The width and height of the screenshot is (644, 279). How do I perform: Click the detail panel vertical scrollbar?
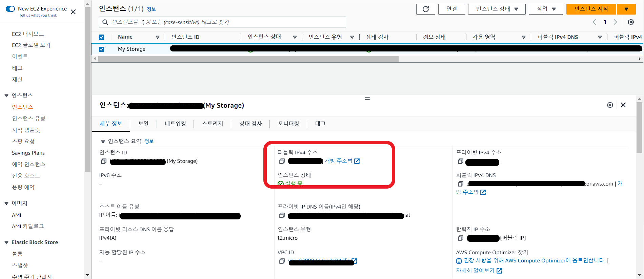pyautogui.click(x=640, y=128)
